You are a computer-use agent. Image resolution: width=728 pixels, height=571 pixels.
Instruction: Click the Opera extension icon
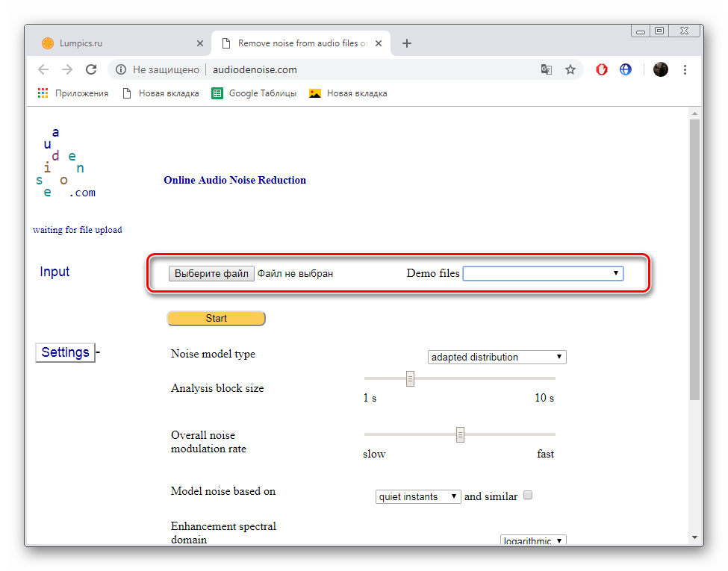(x=602, y=69)
